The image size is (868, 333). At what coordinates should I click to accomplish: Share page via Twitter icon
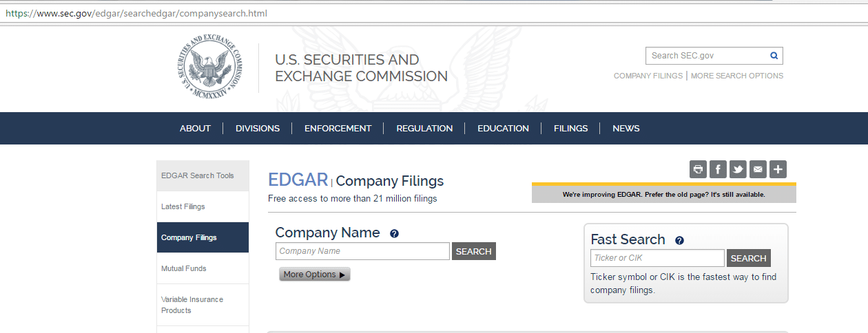point(738,169)
